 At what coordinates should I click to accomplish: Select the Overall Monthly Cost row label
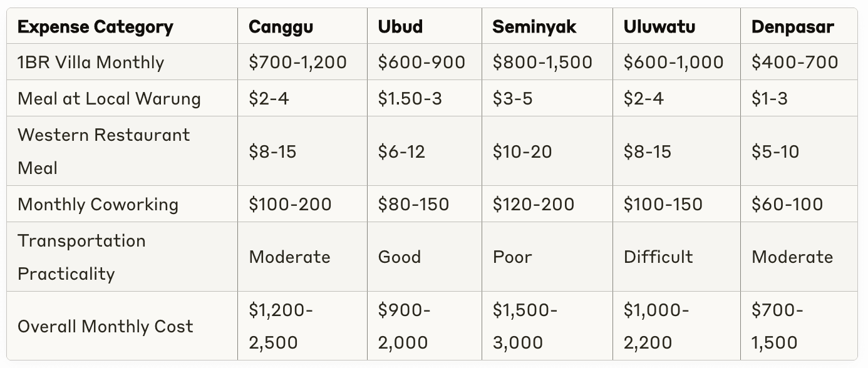point(105,326)
